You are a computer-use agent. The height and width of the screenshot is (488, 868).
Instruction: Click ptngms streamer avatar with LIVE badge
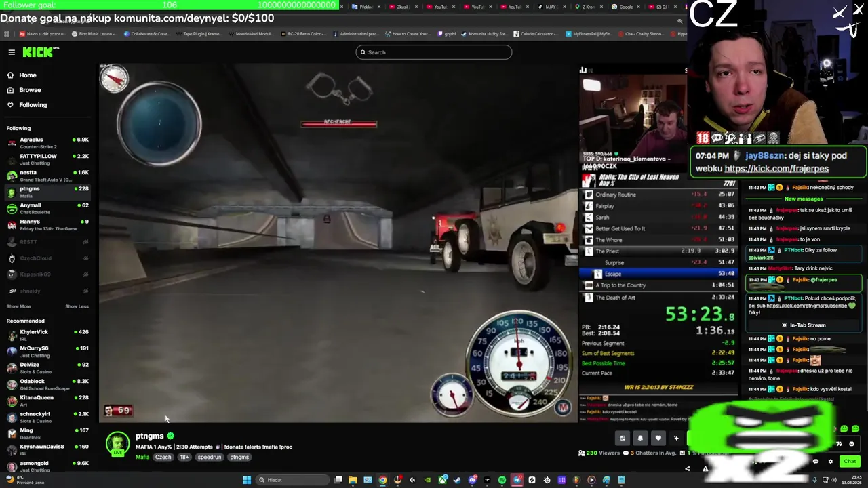click(117, 445)
